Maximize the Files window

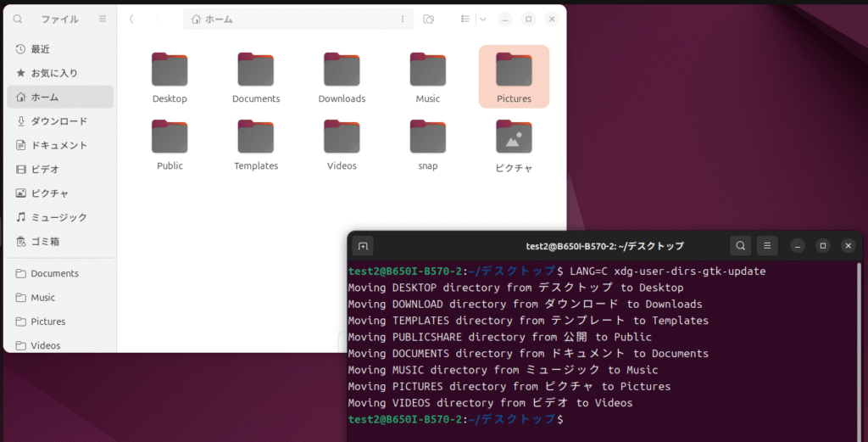[529, 19]
